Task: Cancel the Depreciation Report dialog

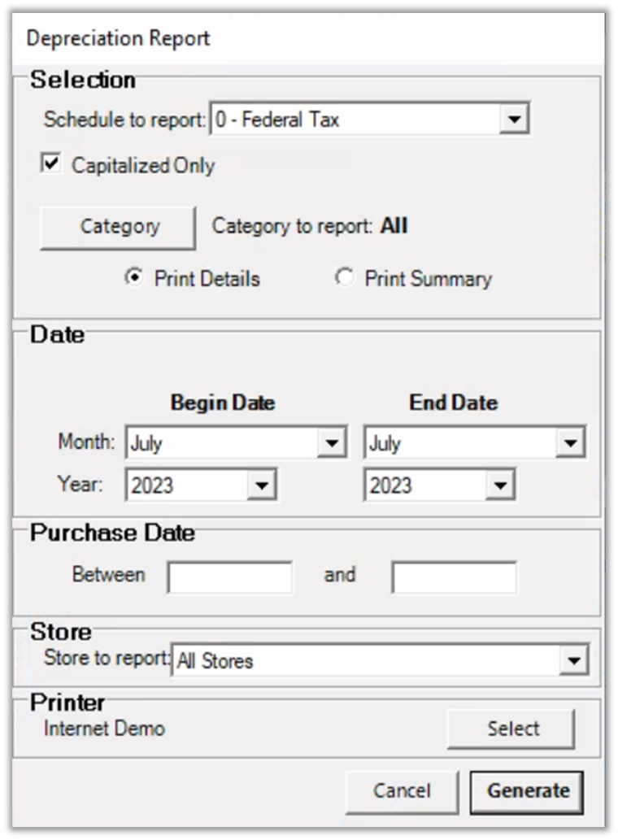Action: tap(402, 790)
